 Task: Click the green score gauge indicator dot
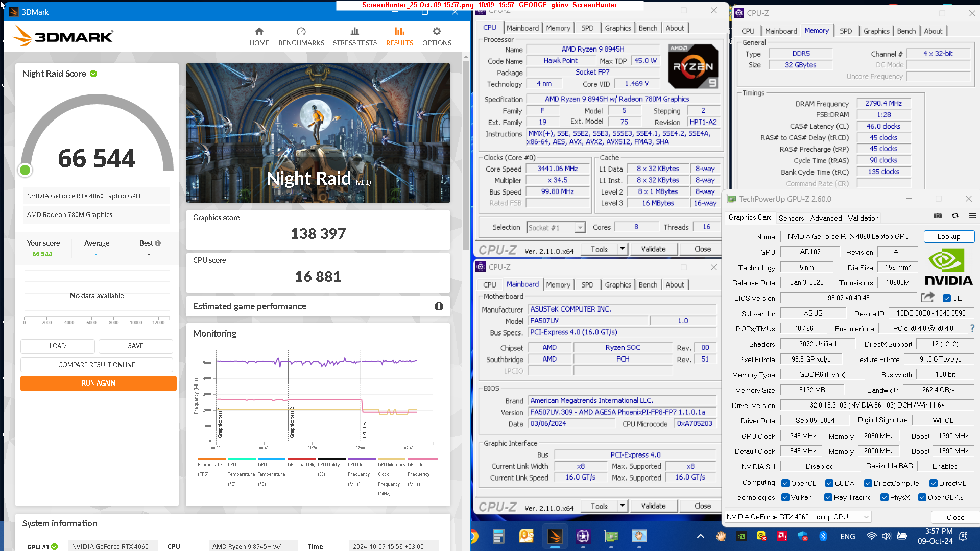tap(25, 170)
